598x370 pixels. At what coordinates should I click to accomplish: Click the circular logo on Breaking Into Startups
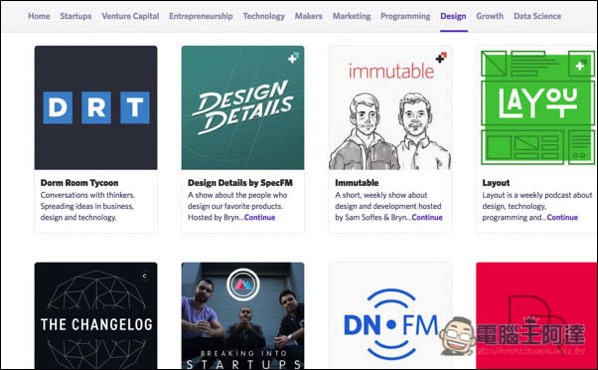[243, 285]
